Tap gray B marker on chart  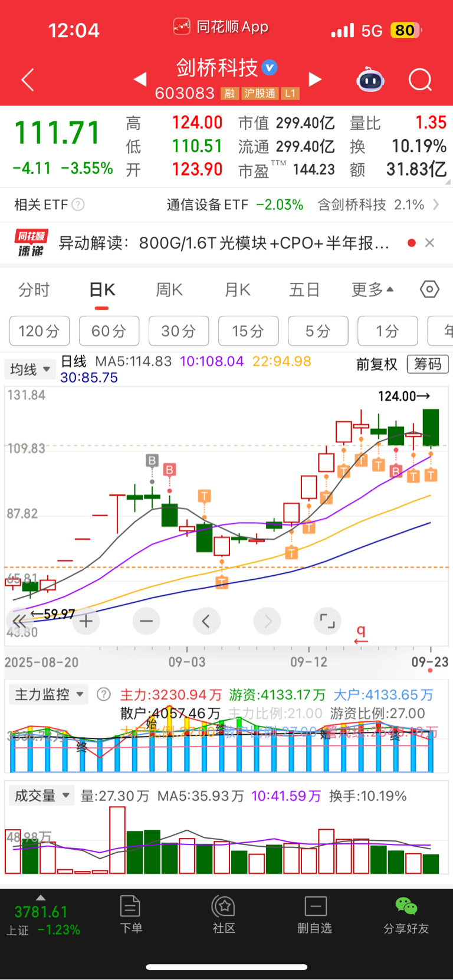tap(152, 460)
